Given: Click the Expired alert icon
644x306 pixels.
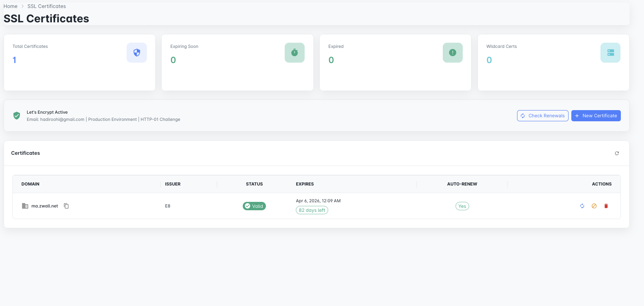Looking at the screenshot, I should click(x=452, y=53).
